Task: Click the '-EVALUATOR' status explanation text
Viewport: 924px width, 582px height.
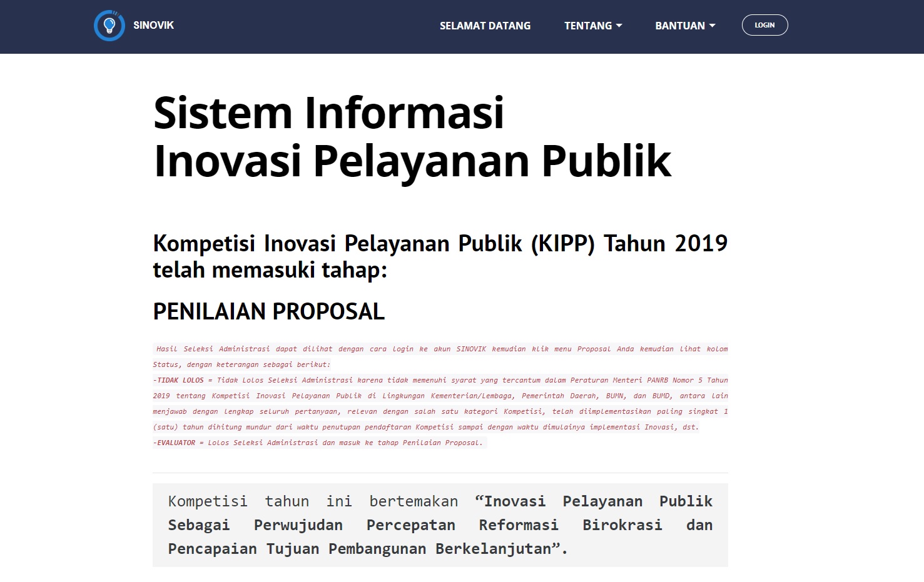Action: click(320, 443)
